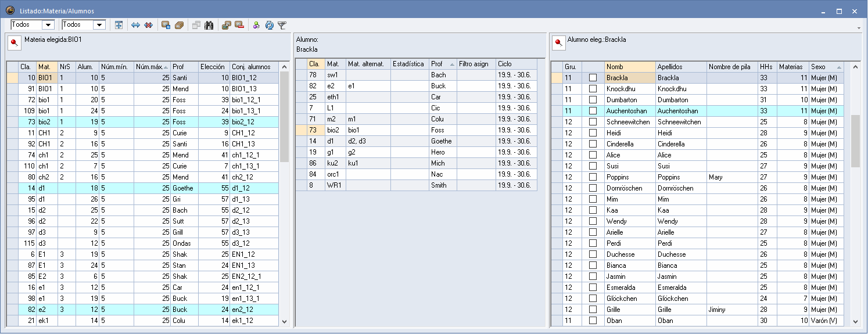
Task: Click the colored balls molecule icon
Action: [256, 25]
